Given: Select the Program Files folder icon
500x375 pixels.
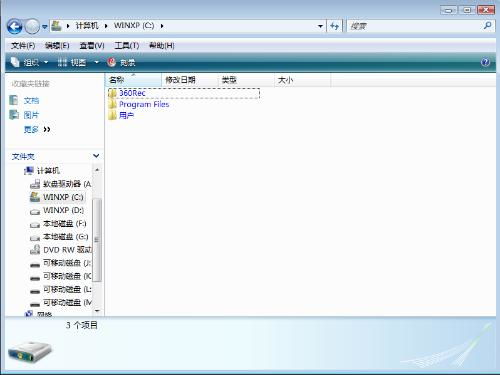Looking at the screenshot, I should tap(112, 105).
